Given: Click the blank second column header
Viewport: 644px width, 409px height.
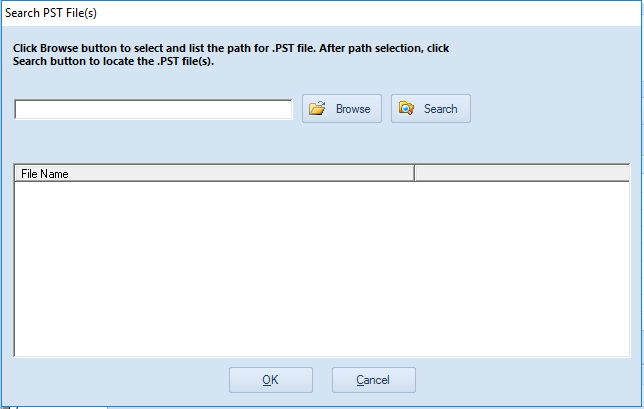Looking at the screenshot, I should tap(522, 173).
